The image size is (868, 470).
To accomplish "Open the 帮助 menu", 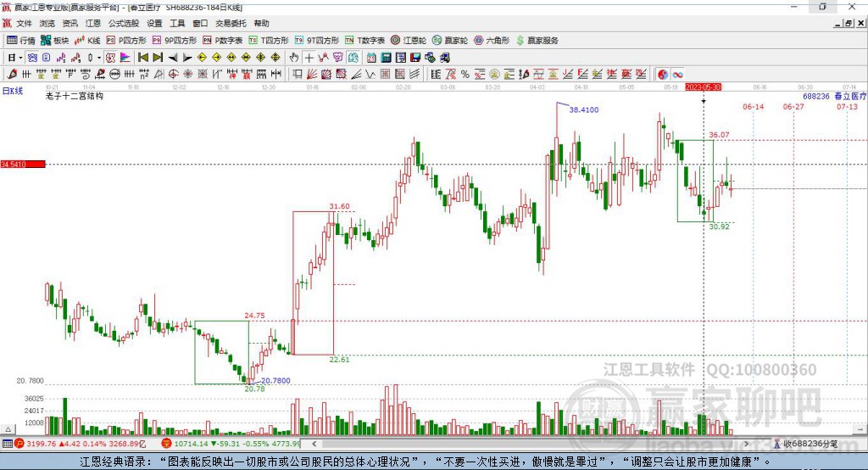I will (x=261, y=23).
